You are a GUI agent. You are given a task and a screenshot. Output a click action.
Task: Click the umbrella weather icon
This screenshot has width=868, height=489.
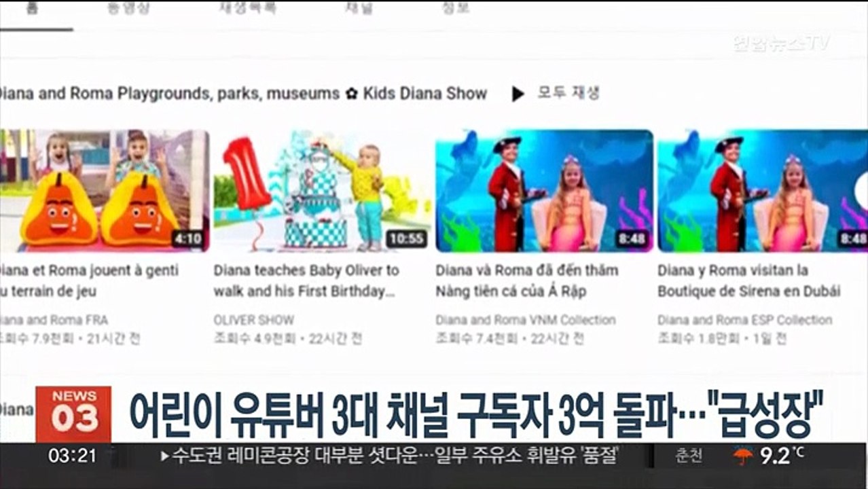pos(743,457)
